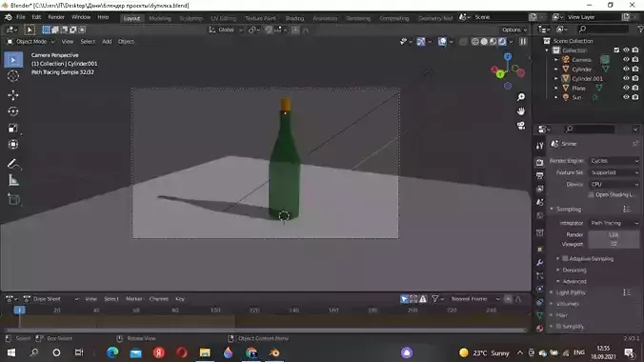Open the viewport Options button
Viewport: 644px width, 362px height.
(513, 30)
